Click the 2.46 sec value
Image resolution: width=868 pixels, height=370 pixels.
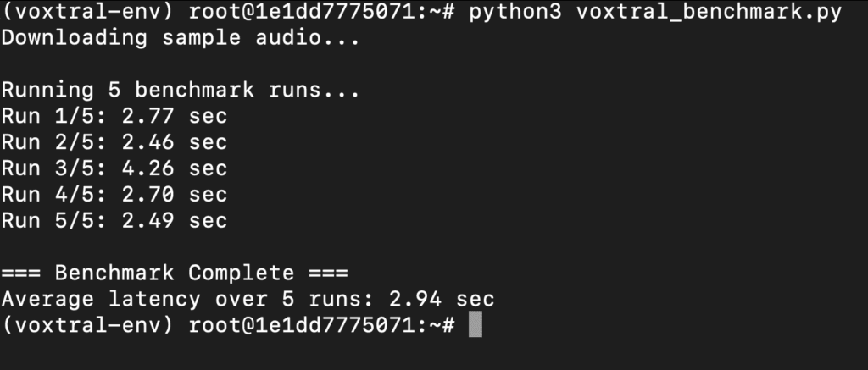(x=175, y=142)
